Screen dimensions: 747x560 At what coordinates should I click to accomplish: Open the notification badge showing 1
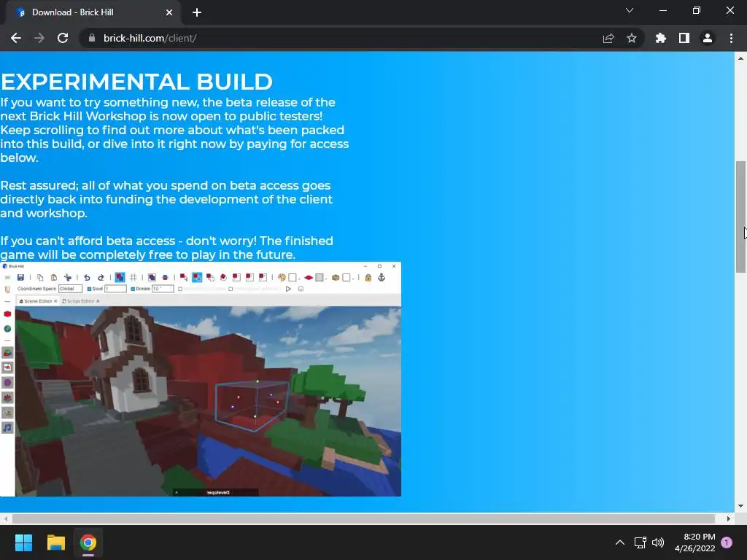click(727, 542)
